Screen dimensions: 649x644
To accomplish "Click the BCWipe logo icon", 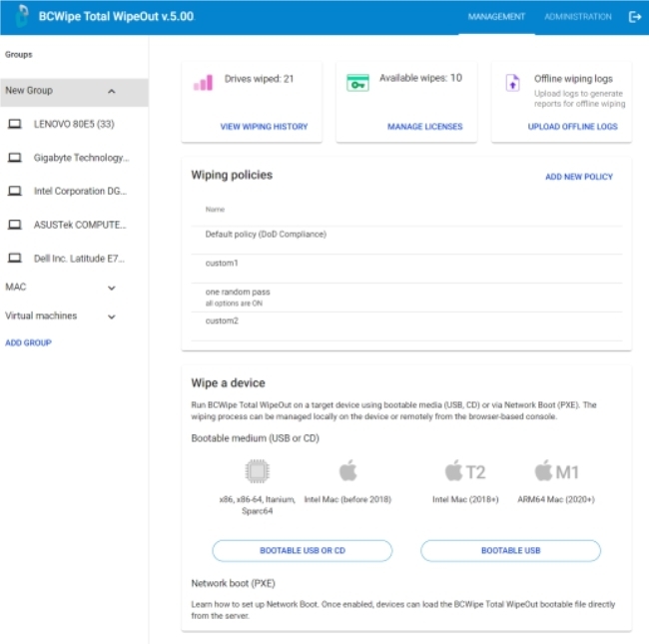I will (21, 17).
